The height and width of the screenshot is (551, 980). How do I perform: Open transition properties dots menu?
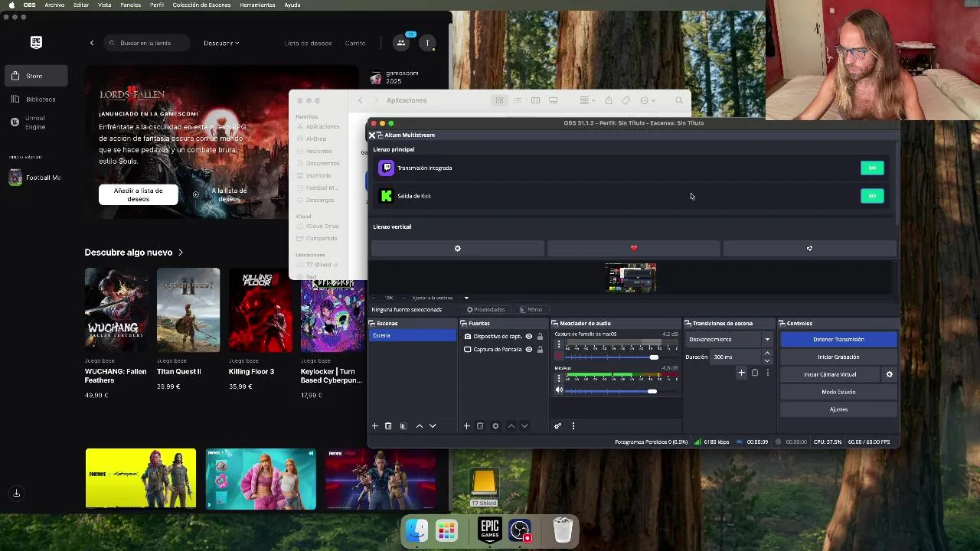click(767, 373)
